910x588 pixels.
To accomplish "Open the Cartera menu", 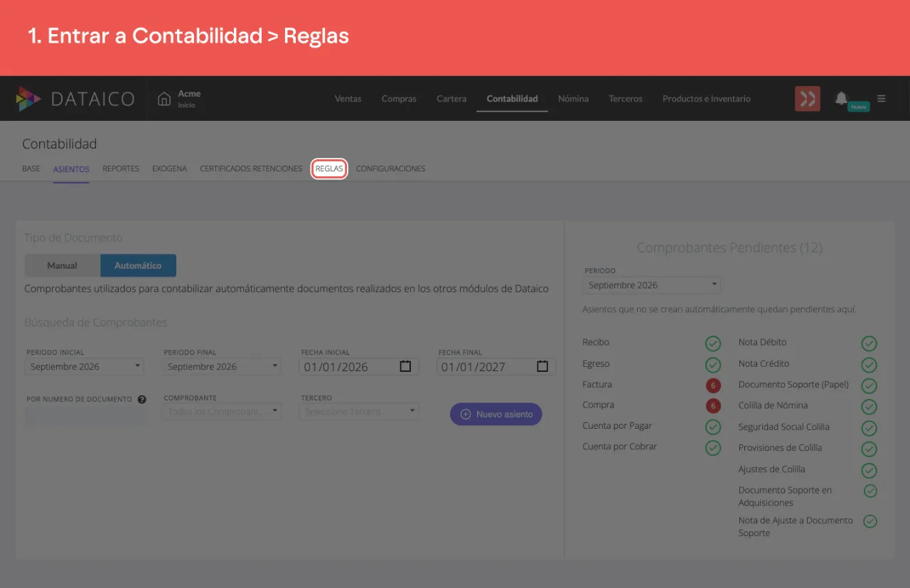I will click(x=451, y=99).
